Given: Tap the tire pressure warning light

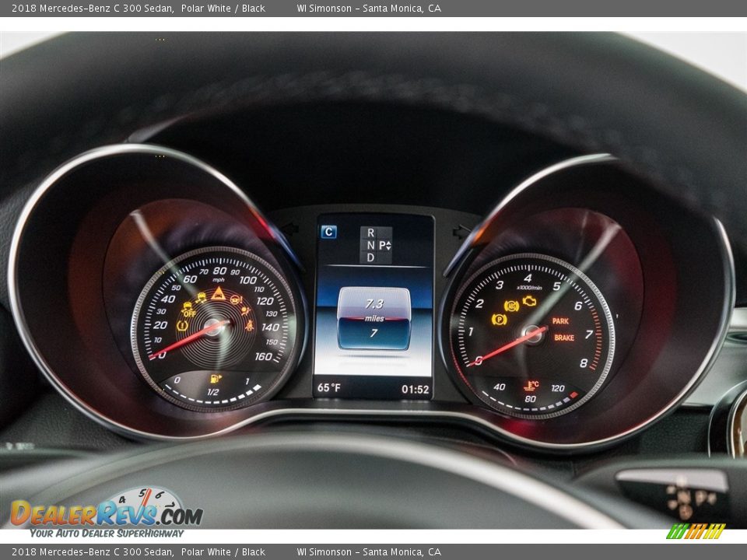Looking at the screenshot, I should (x=183, y=326).
